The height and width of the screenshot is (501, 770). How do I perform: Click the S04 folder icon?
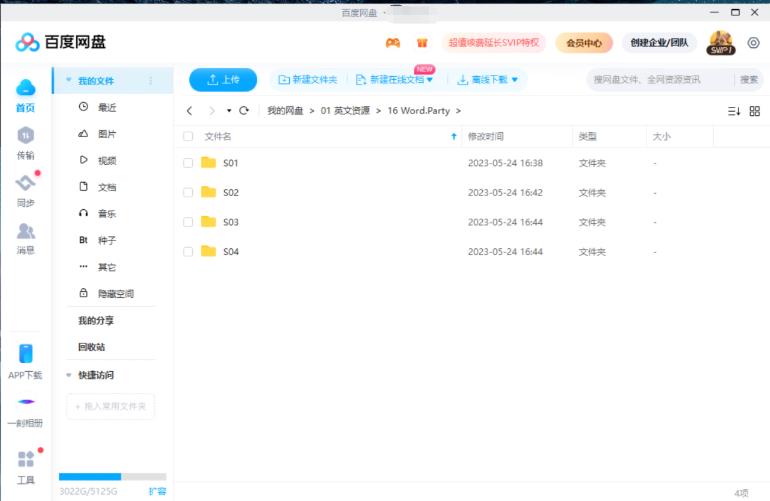click(x=209, y=251)
